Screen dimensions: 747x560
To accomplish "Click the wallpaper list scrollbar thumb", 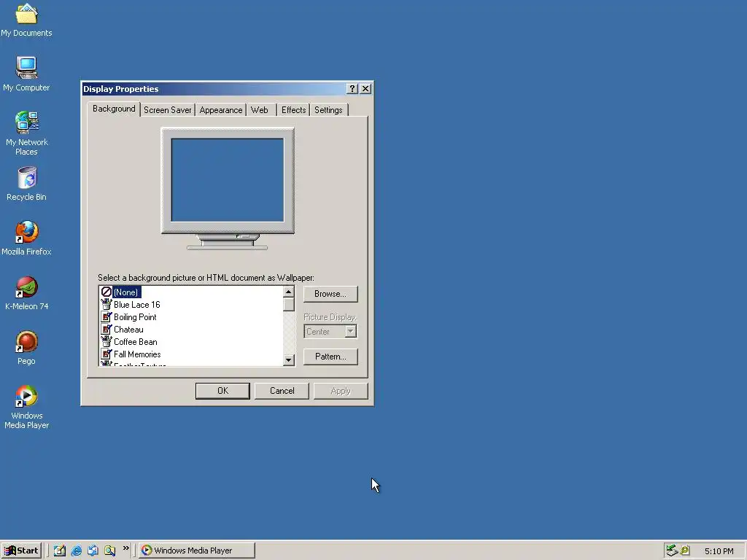I will (289, 304).
